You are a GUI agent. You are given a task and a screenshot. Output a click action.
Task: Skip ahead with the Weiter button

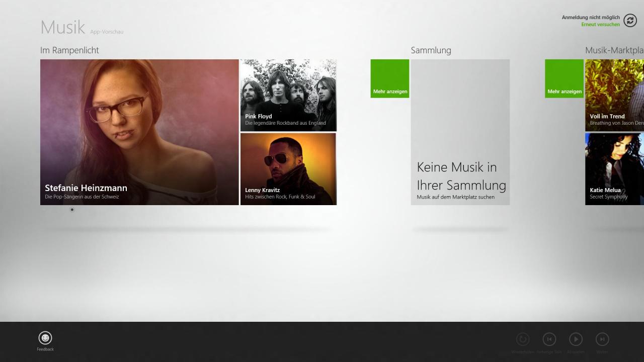[602, 339]
